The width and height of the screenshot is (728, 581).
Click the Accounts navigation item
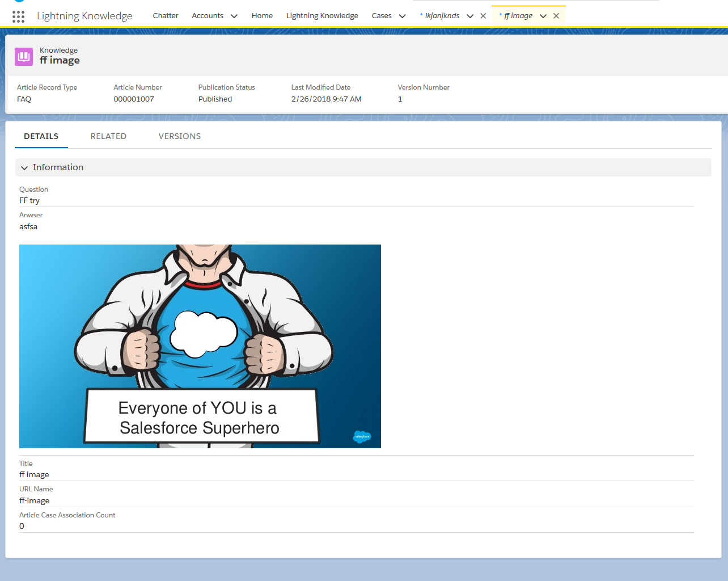208,16
